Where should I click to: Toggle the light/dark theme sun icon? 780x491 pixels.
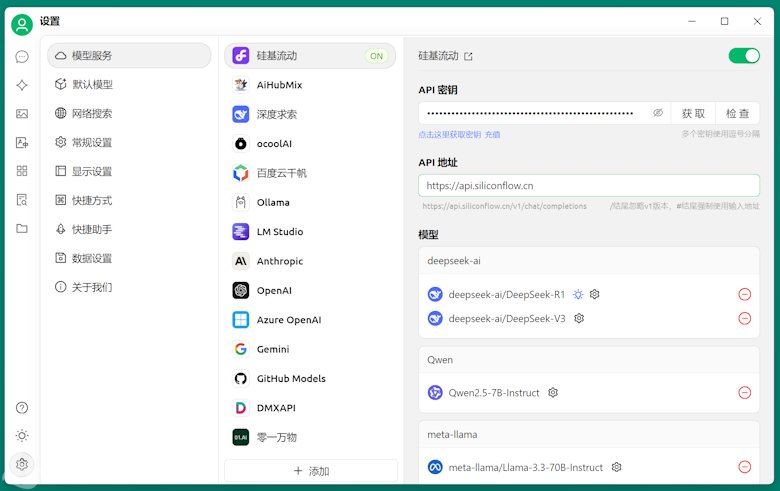(x=22, y=436)
